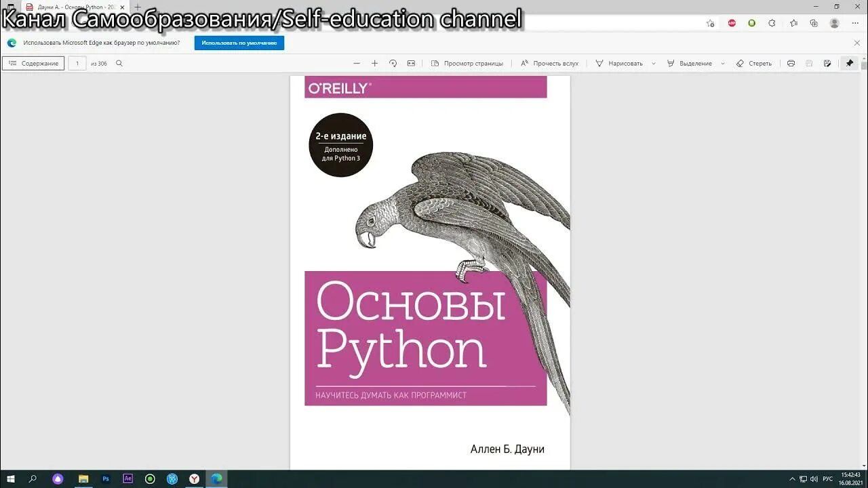868x488 pixels.
Task: Open Edge settings and more menu
Action: (854, 23)
